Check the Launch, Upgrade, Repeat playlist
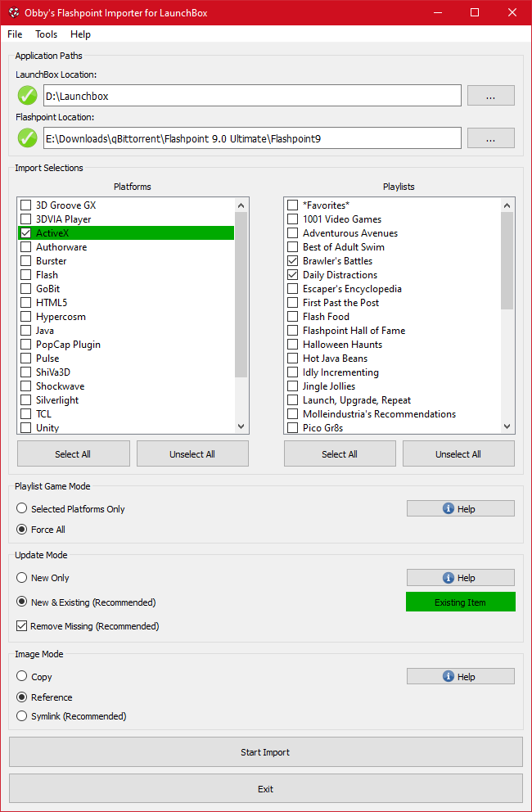This screenshot has width=532, height=812. [293, 400]
